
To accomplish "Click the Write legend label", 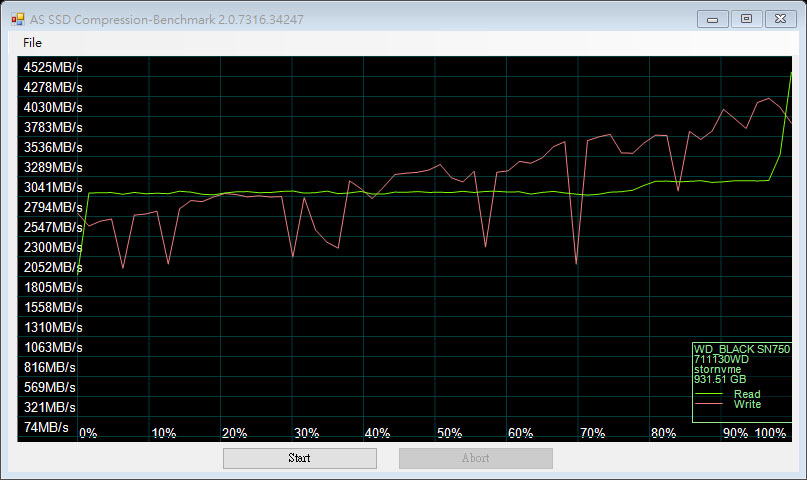I will [747, 404].
